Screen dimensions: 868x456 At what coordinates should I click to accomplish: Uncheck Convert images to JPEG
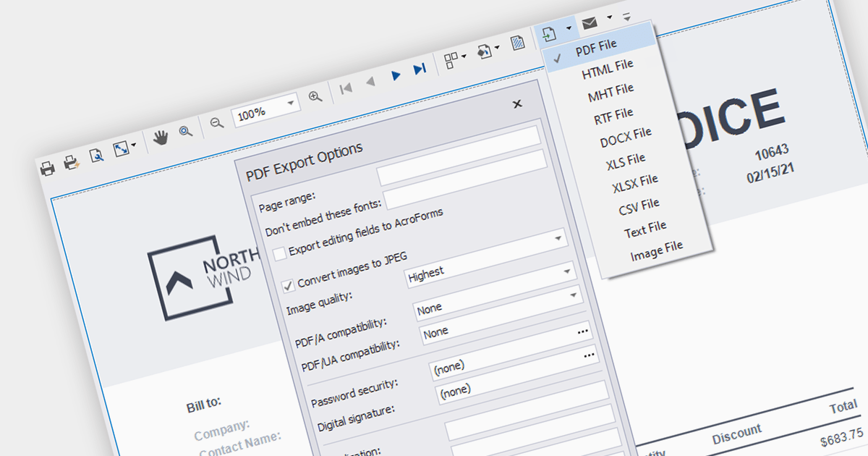[289, 284]
